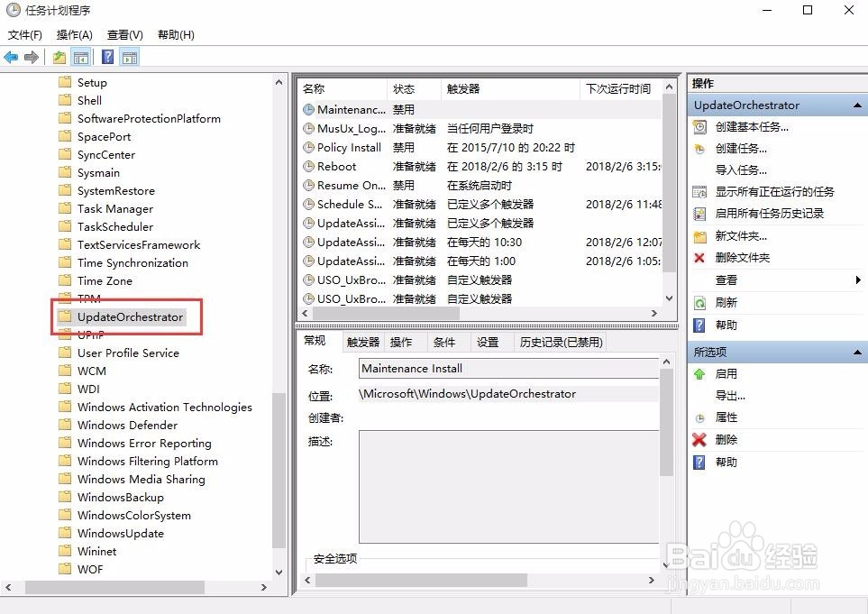Open the 查看(V) menu

click(x=125, y=35)
